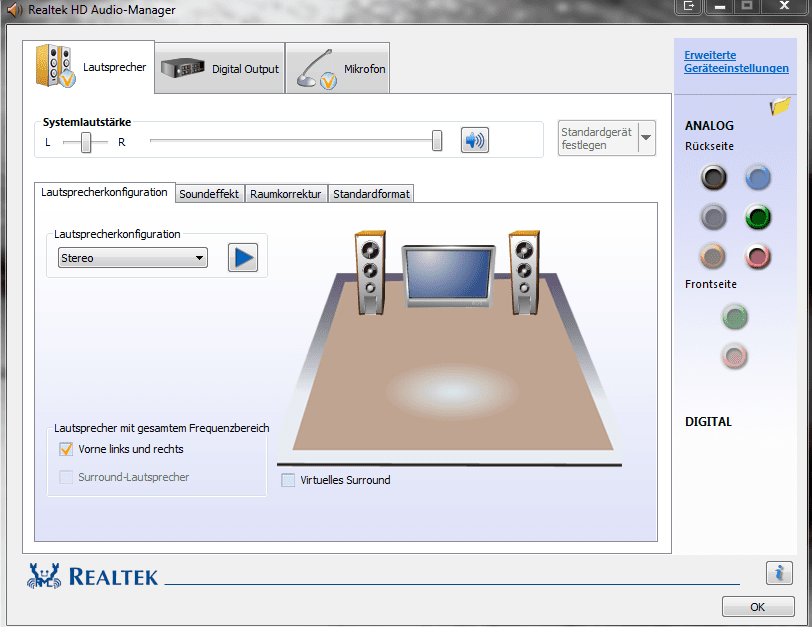Switch to the Mikrofon tab
The height and width of the screenshot is (627, 812).
(338, 68)
